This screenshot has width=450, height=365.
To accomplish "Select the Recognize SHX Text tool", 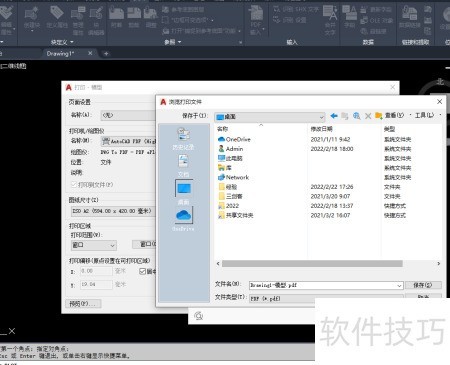I will point(296,10).
